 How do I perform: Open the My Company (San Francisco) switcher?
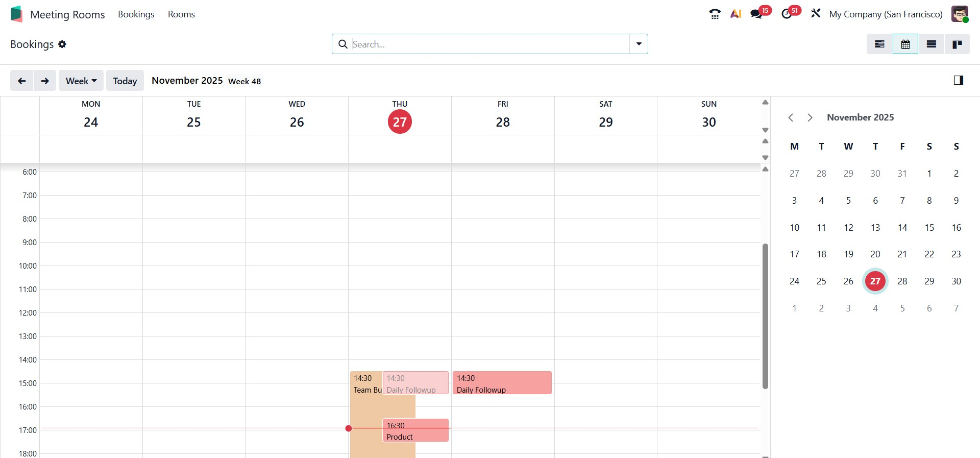click(x=886, y=14)
